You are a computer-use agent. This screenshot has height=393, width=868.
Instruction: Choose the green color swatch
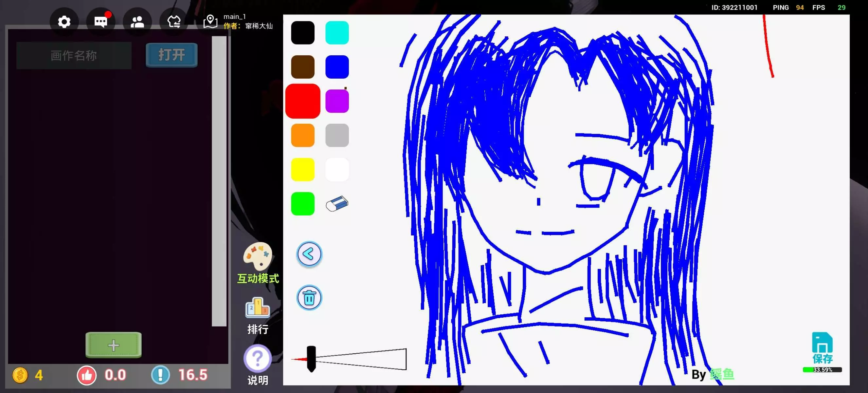pos(302,204)
